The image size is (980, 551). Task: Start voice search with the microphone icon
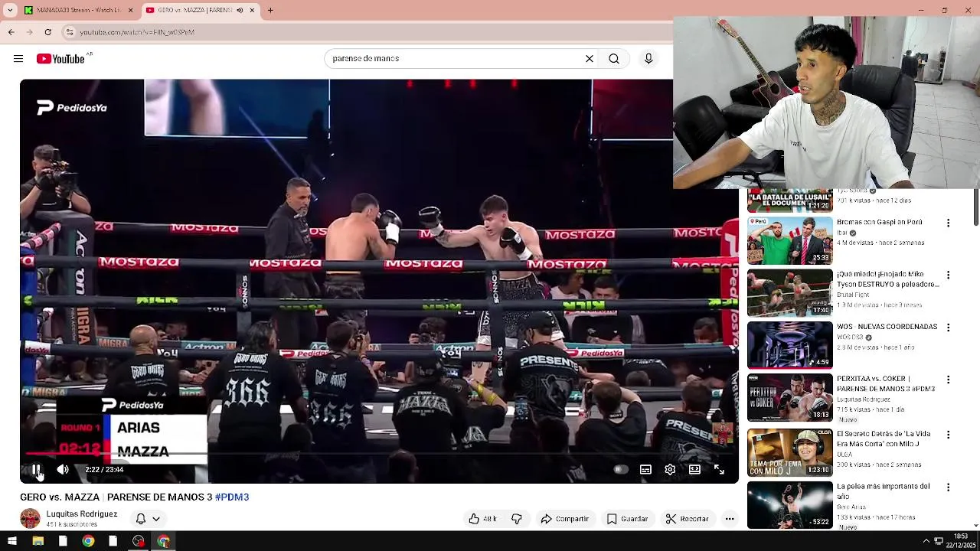coord(648,58)
